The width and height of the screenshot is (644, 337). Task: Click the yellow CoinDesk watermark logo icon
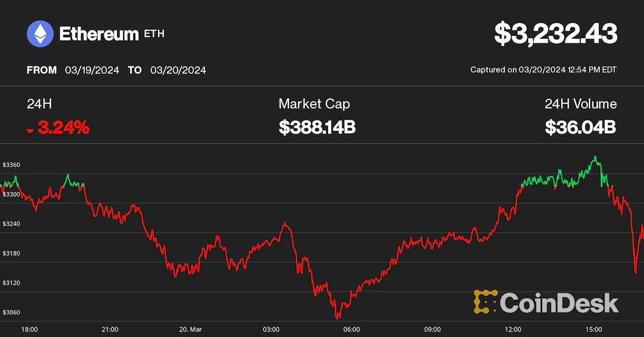[x=485, y=302]
